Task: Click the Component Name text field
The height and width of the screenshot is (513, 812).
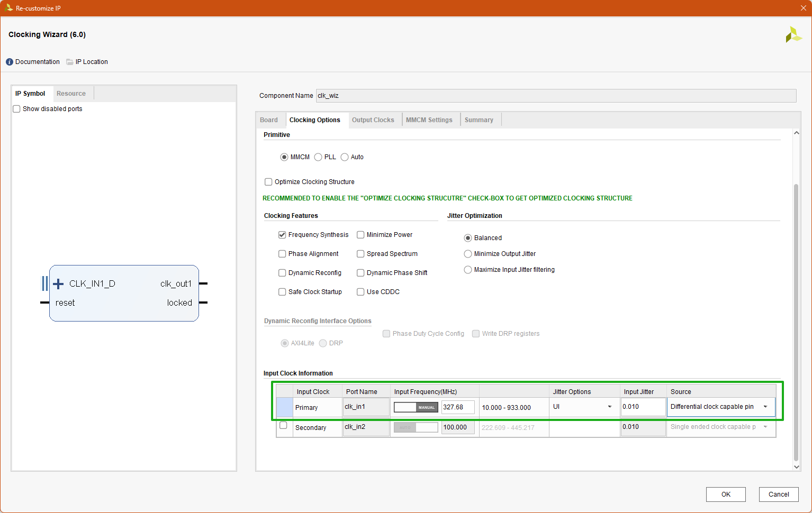Action: point(556,96)
